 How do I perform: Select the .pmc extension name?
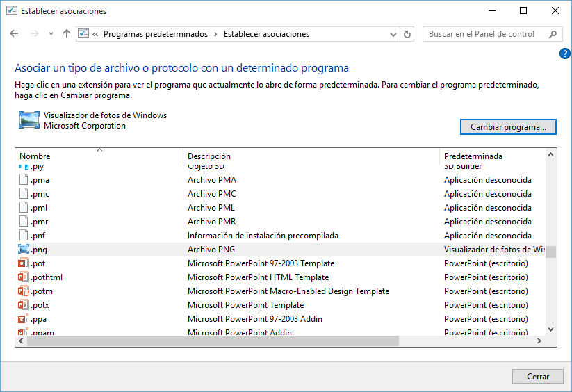pyautogui.click(x=40, y=194)
